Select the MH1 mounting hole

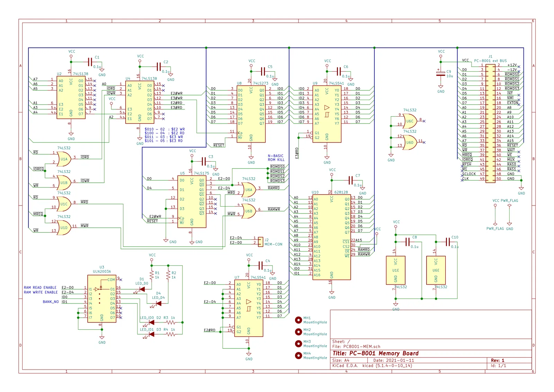[298, 320]
